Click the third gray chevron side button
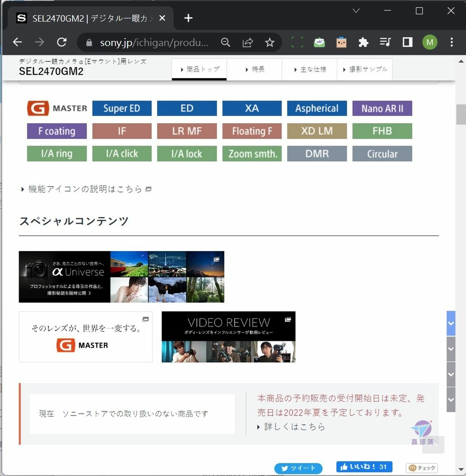466x476 pixels. coord(451,374)
